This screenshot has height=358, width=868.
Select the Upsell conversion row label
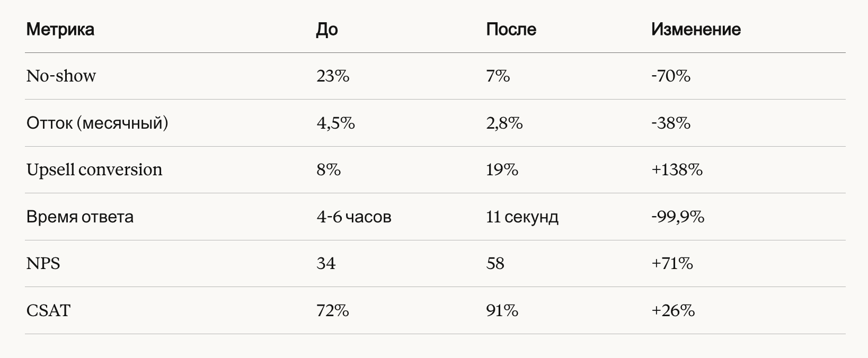pos(94,170)
